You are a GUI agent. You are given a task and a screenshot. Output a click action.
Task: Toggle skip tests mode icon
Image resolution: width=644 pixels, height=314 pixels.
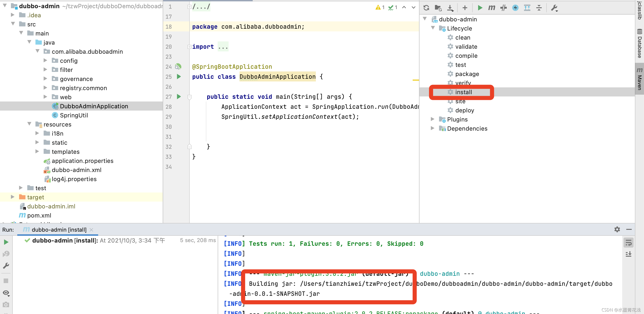(503, 8)
